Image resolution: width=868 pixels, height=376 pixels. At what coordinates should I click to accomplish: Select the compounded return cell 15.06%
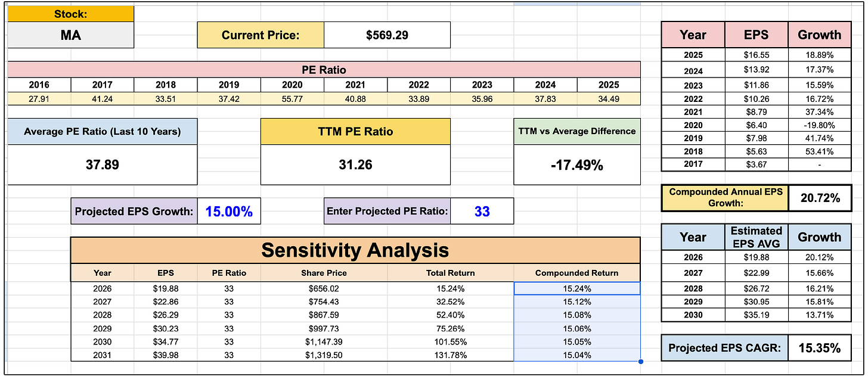point(576,328)
